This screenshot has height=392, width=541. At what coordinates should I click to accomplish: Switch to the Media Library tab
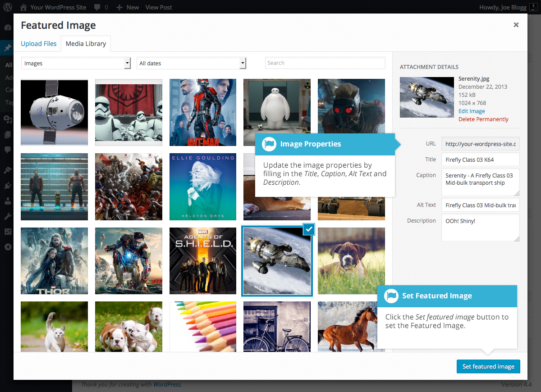86,44
